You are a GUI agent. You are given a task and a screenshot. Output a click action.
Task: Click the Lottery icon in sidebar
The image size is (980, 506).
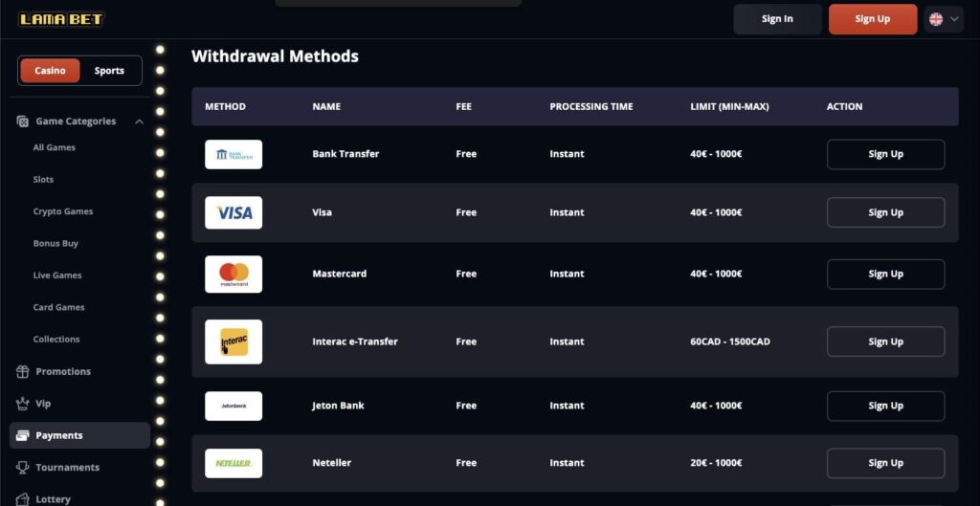[x=23, y=499]
